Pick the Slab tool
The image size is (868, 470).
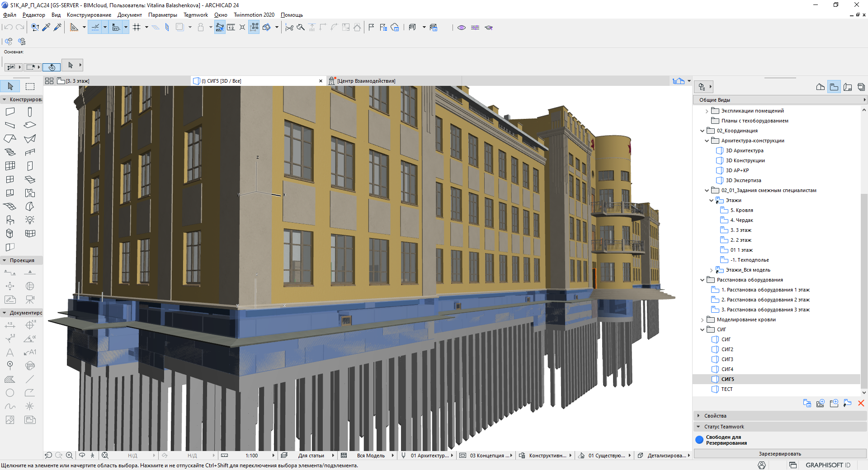pos(30,125)
